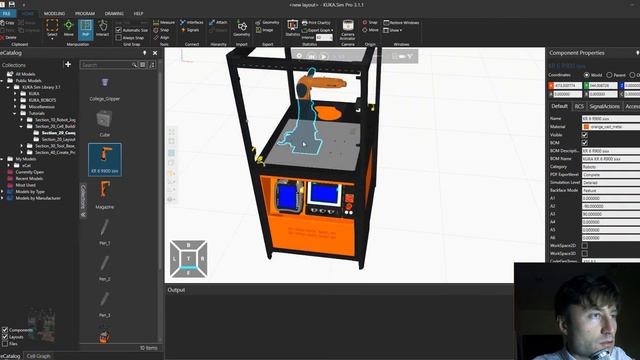The image size is (640, 360).
Task: Click eCatalog sort icon beside search
Action: [x=152, y=65]
